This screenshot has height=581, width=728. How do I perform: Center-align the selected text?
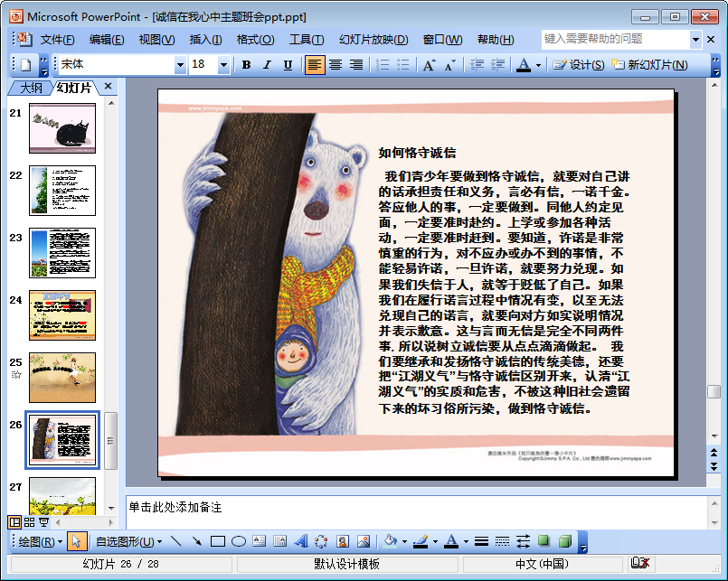(336, 65)
